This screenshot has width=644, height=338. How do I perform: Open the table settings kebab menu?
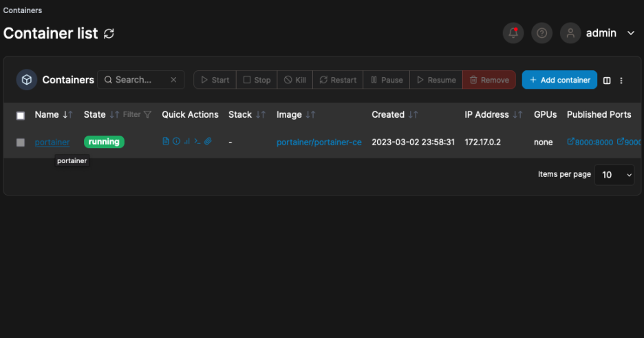[x=621, y=81]
